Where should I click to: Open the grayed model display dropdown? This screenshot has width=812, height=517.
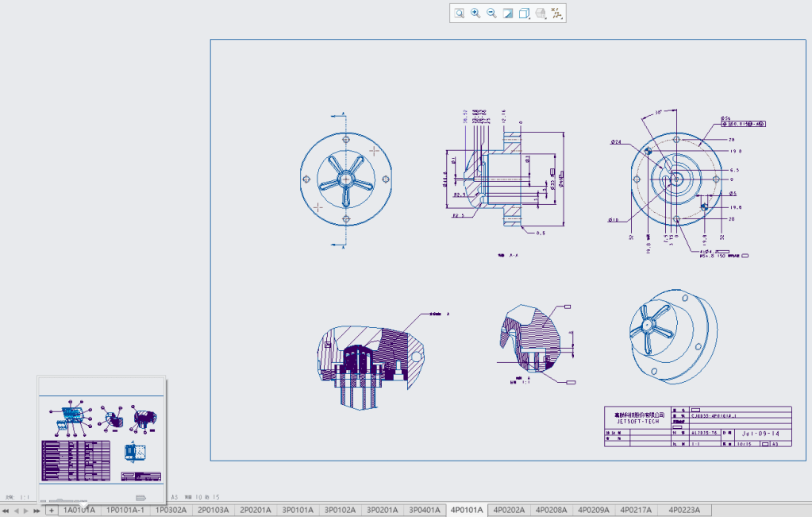[x=541, y=13]
